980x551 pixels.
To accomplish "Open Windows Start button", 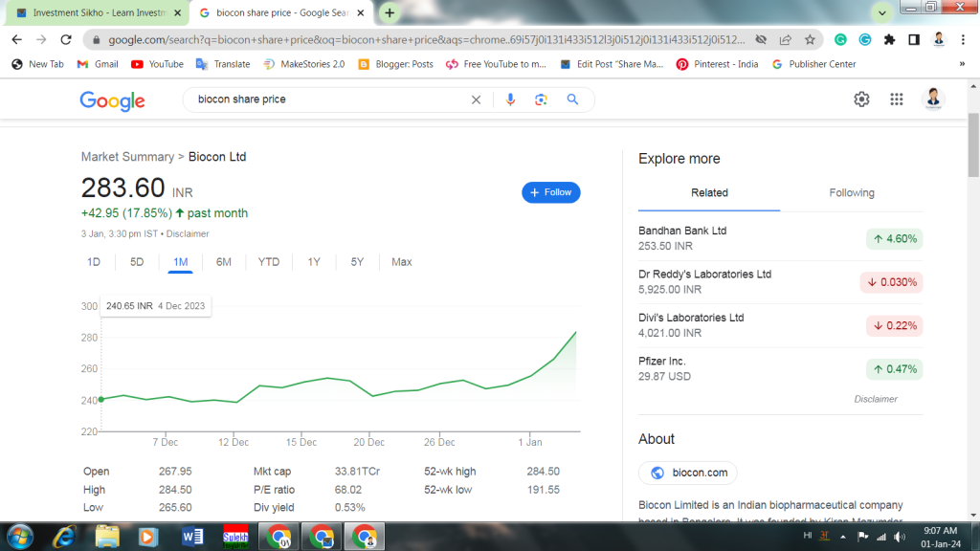I will click(x=20, y=537).
